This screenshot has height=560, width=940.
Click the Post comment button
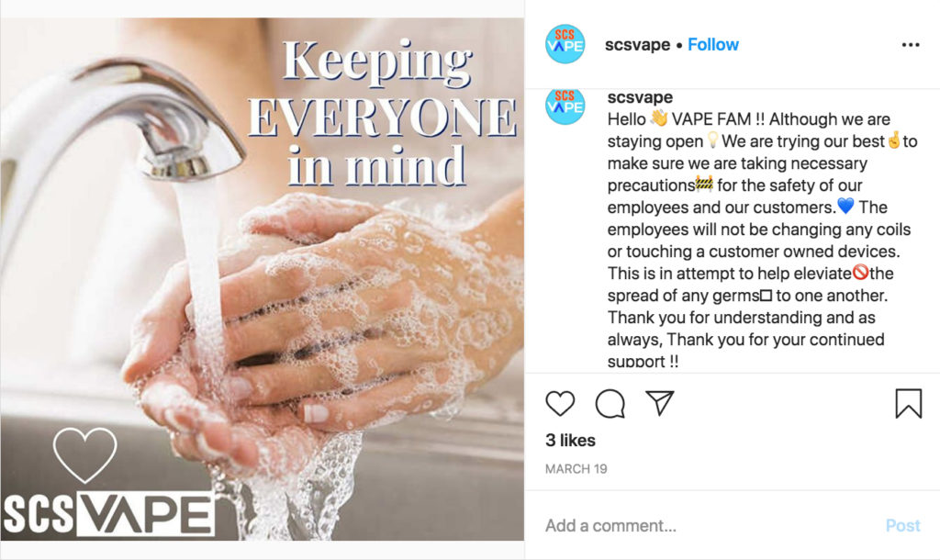coord(902,525)
